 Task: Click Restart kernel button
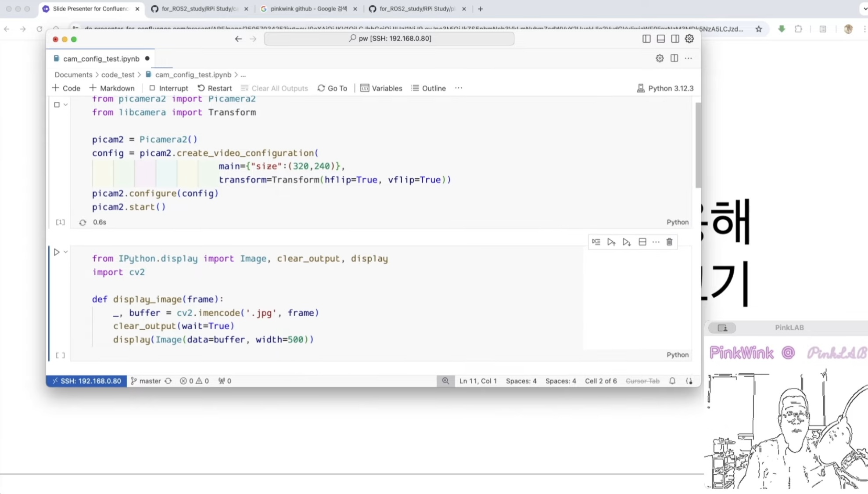tap(215, 88)
